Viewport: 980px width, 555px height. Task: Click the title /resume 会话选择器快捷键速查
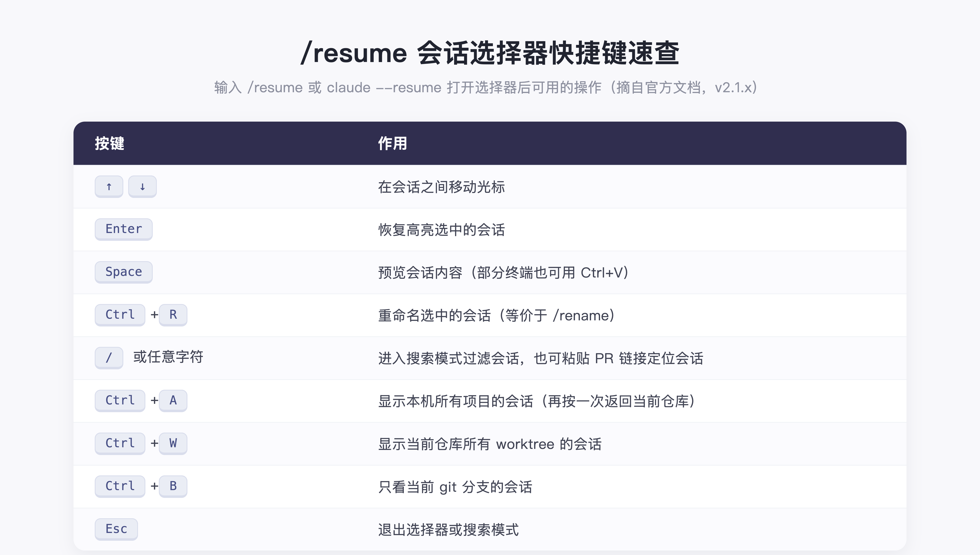point(490,53)
